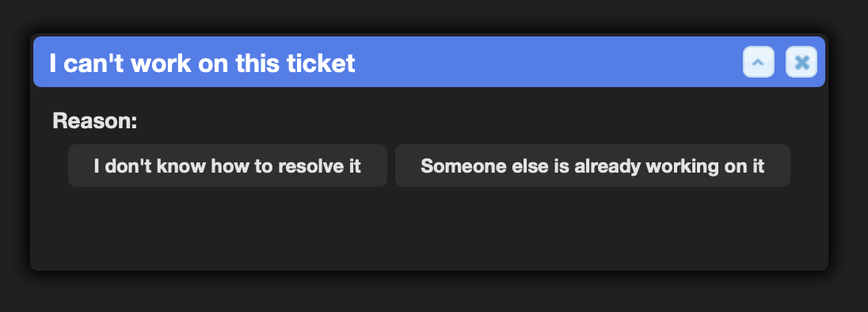Click the "I can't work on this ticket" title
Image resolution: width=868 pixels, height=312 pixels.
click(202, 63)
